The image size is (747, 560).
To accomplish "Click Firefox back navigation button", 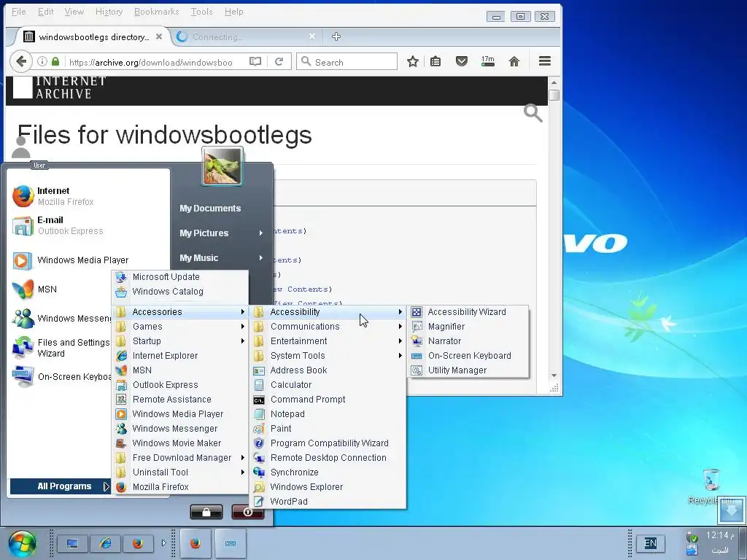I will (x=21, y=61).
